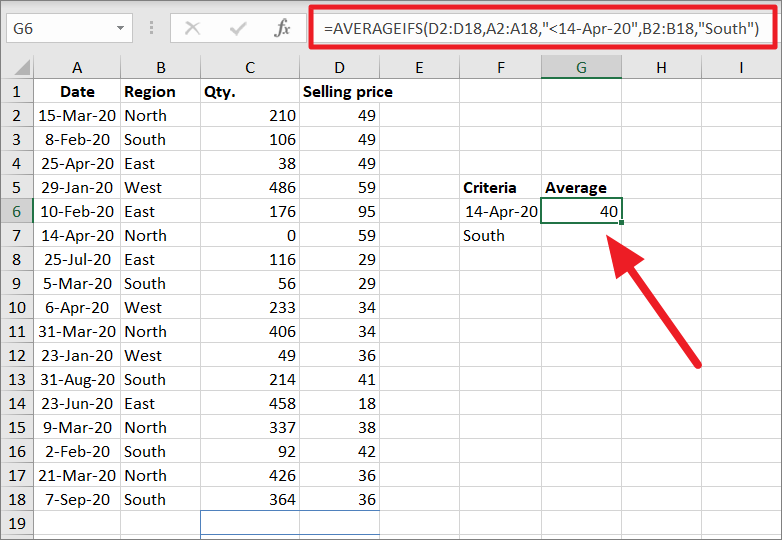The height and width of the screenshot is (540, 782).
Task: Click inside the Name Box showing G6
Action: [x=62, y=28]
